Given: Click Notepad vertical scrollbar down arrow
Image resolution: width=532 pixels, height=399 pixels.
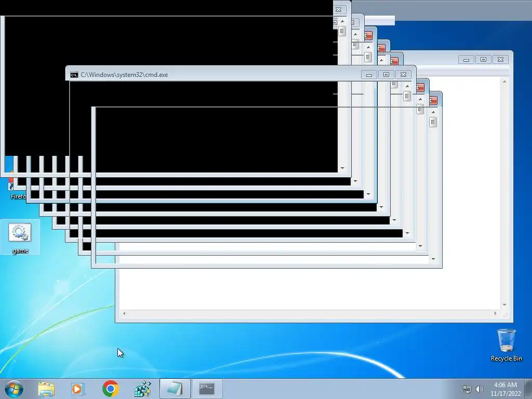Looking at the screenshot, I should point(504,305).
